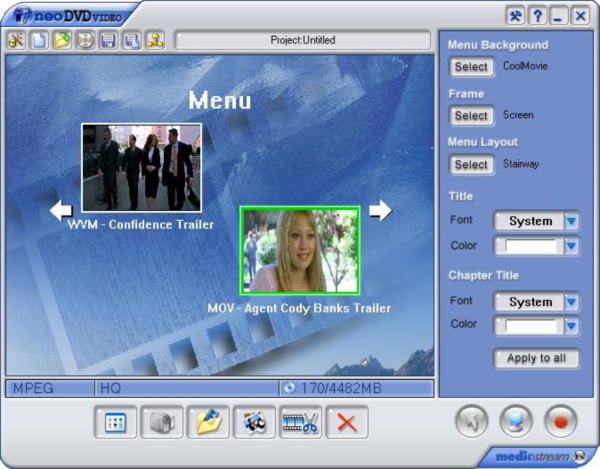Save project using the floppy disk icon

pos(108,41)
